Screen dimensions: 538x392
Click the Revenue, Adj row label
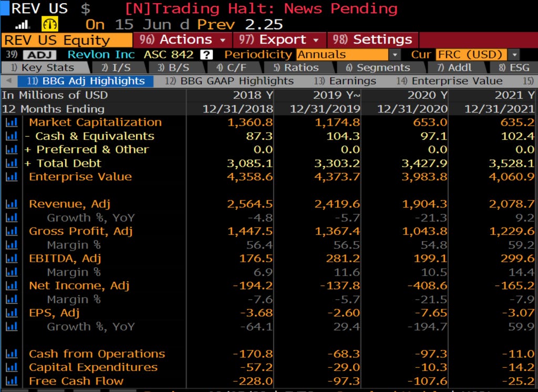pyautogui.click(x=70, y=204)
